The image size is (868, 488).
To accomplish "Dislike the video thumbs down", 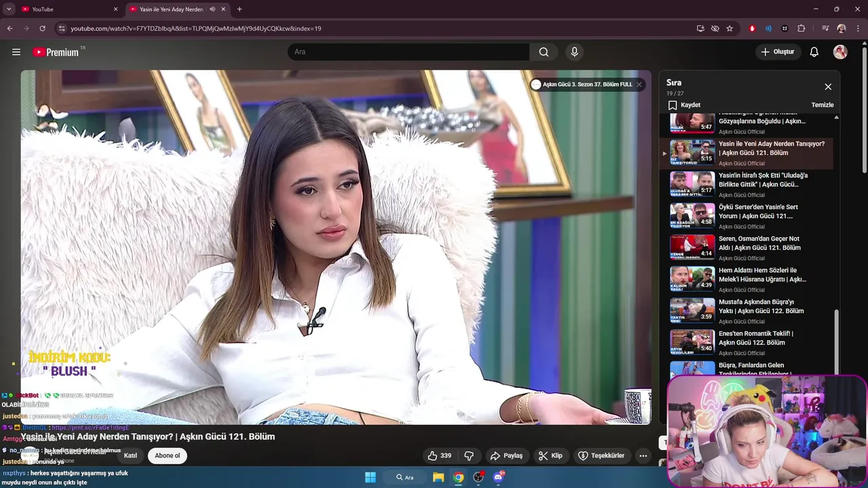I will click(x=469, y=455).
